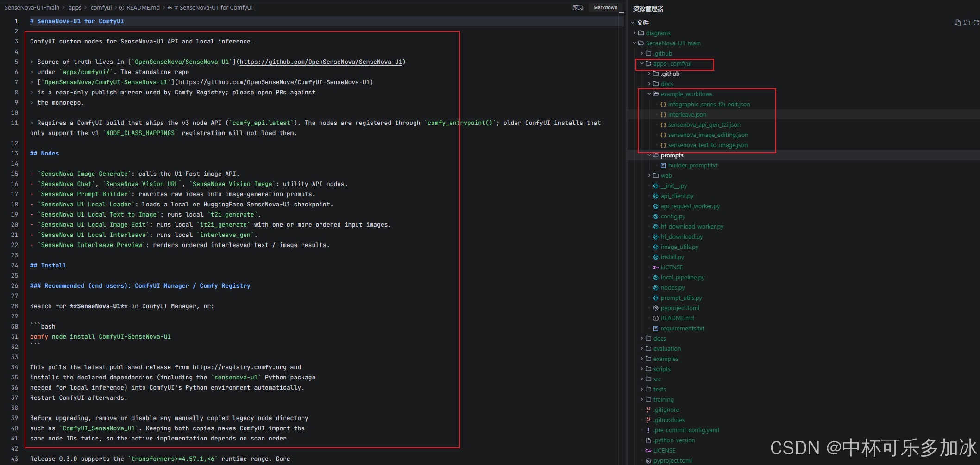Screen dimensions: 980x465
Task: Click the key icon beside LICENSE under apps\comfyui
Action: coord(656,267)
